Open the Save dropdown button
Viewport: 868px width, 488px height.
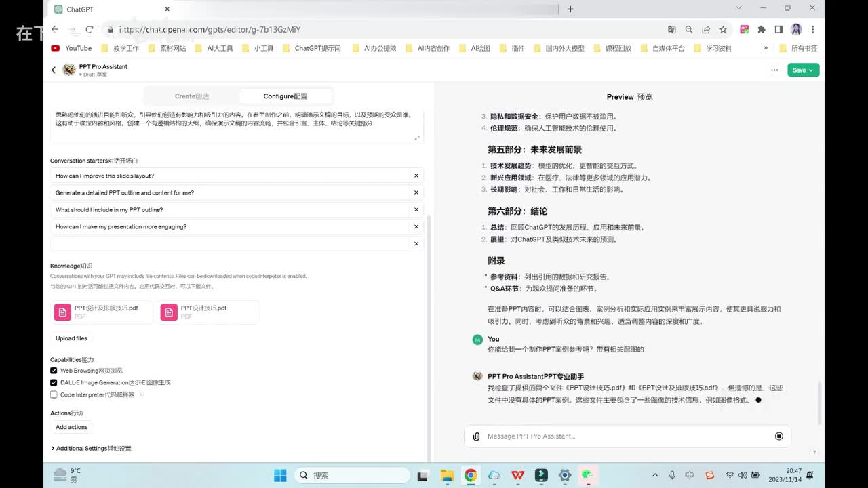803,70
